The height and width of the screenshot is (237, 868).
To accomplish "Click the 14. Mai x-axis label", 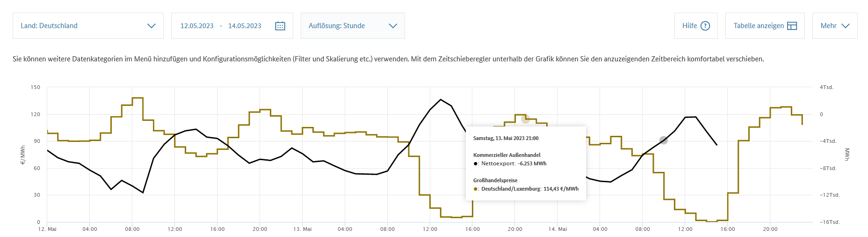I will [x=558, y=229].
